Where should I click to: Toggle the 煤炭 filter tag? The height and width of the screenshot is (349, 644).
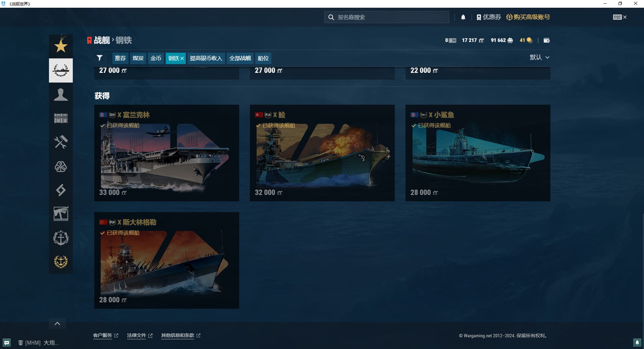click(x=138, y=58)
